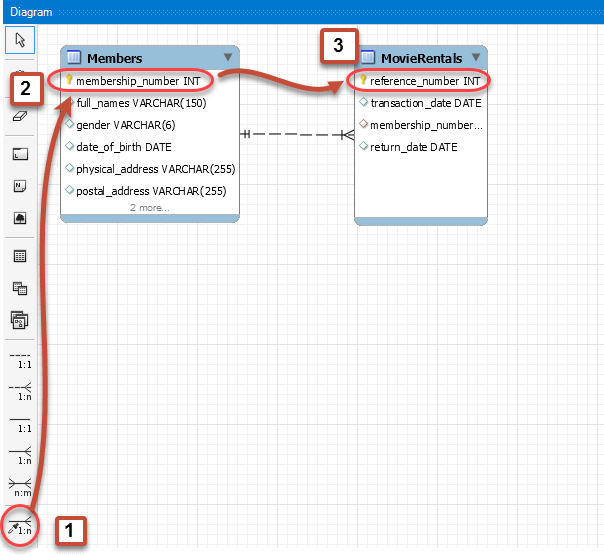Select non-identifying 1:1 dashed relationship tool
604x555 pixels.
pos(20,359)
